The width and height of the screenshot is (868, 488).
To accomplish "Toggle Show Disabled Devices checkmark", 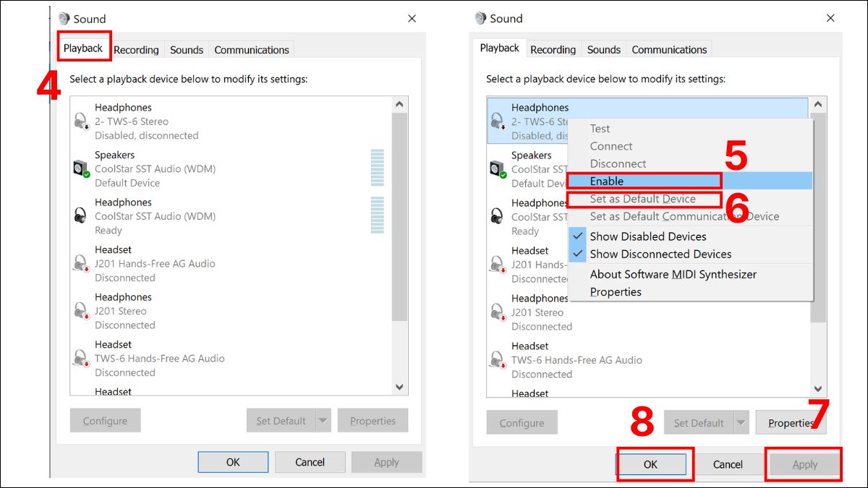I will pyautogui.click(x=578, y=236).
